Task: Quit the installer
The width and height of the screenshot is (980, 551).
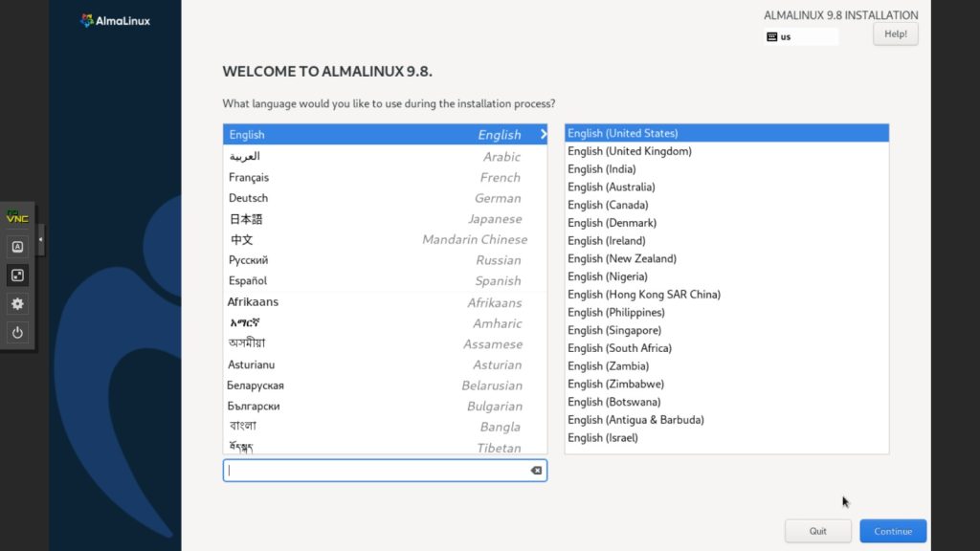Action: pos(818,531)
